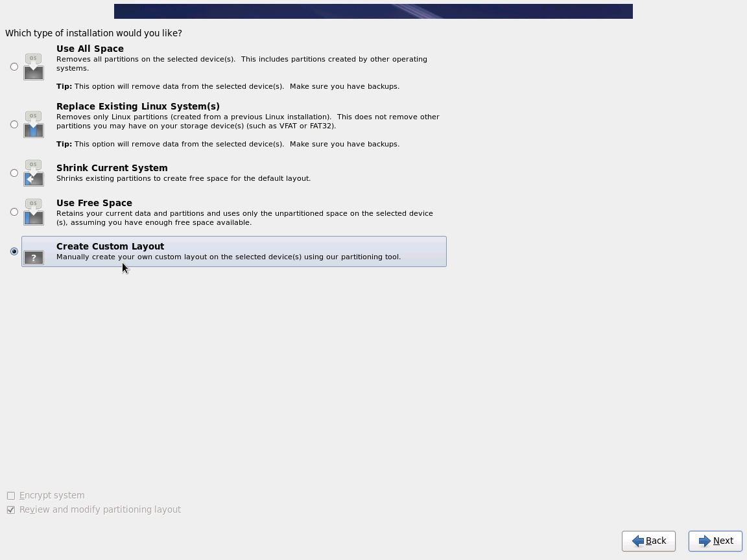Click the Shrink Current System heading text

point(112,168)
